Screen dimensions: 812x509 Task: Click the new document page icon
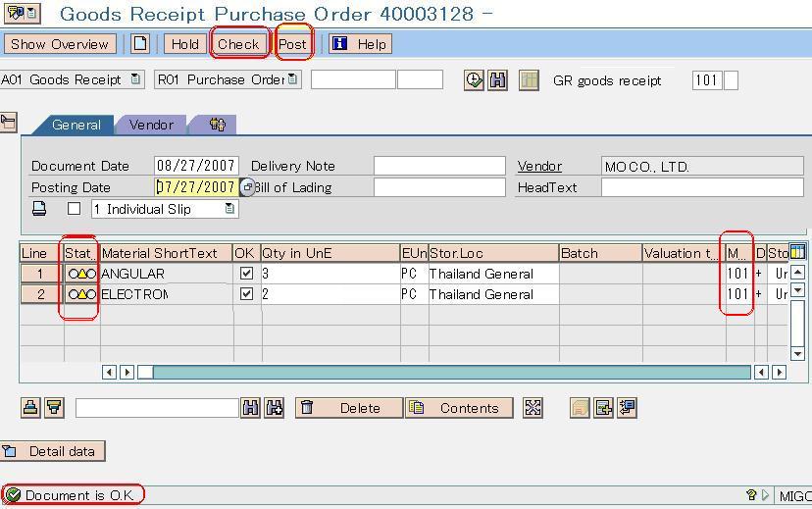140,44
